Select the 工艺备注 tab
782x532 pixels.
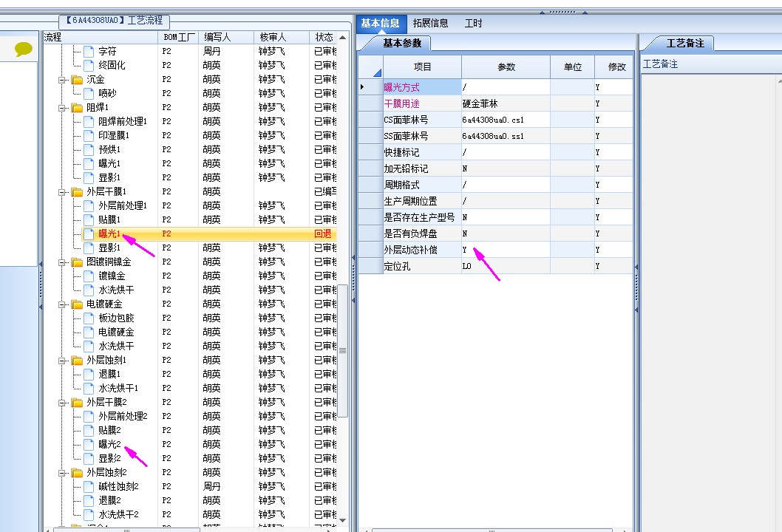(685, 44)
